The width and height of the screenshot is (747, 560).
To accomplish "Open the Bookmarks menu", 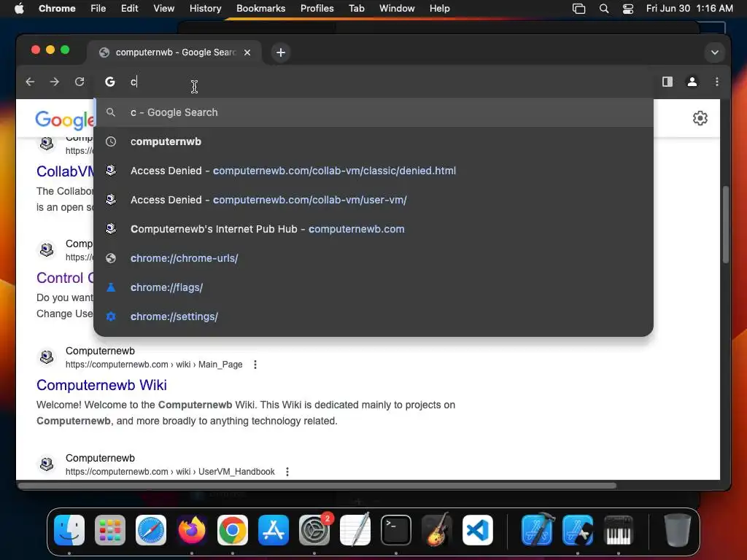I will 260,9.
